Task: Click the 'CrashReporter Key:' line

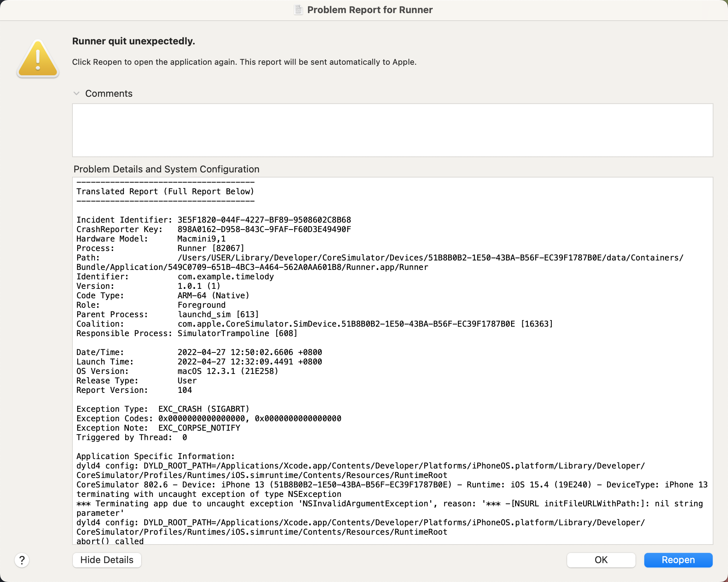Action: coord(214,229)
